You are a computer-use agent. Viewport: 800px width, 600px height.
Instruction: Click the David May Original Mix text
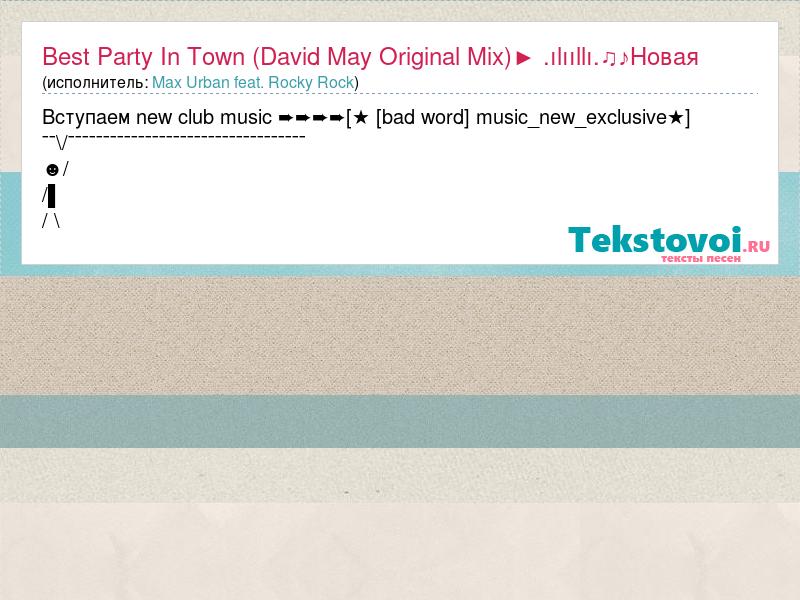click(x=382, y=57)
